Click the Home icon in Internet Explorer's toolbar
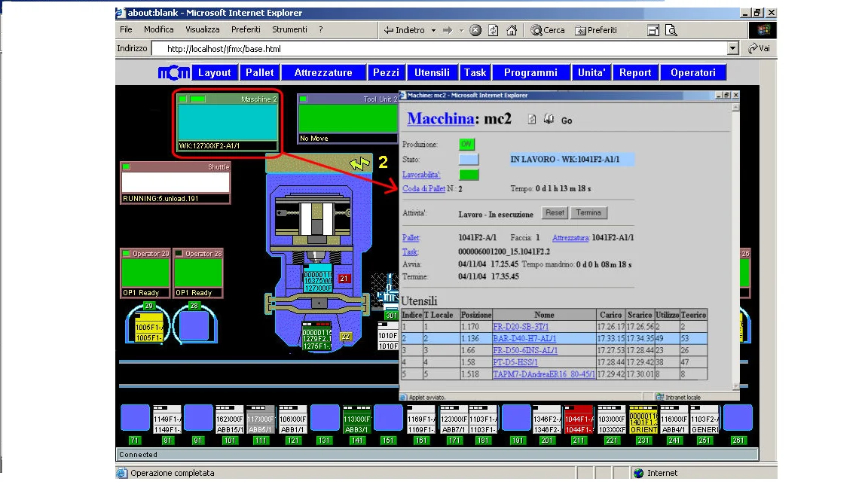The image size is (868, 488). 512,30
